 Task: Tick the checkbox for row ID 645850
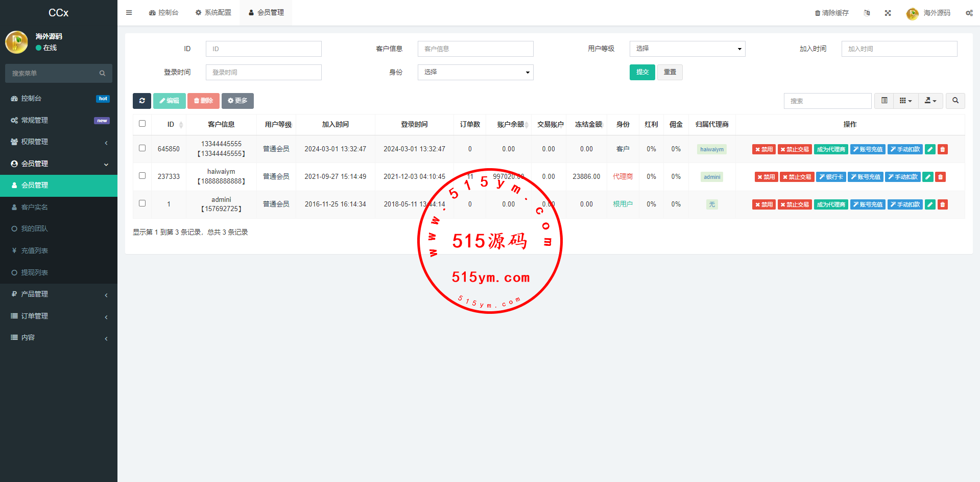click(142, 148)
